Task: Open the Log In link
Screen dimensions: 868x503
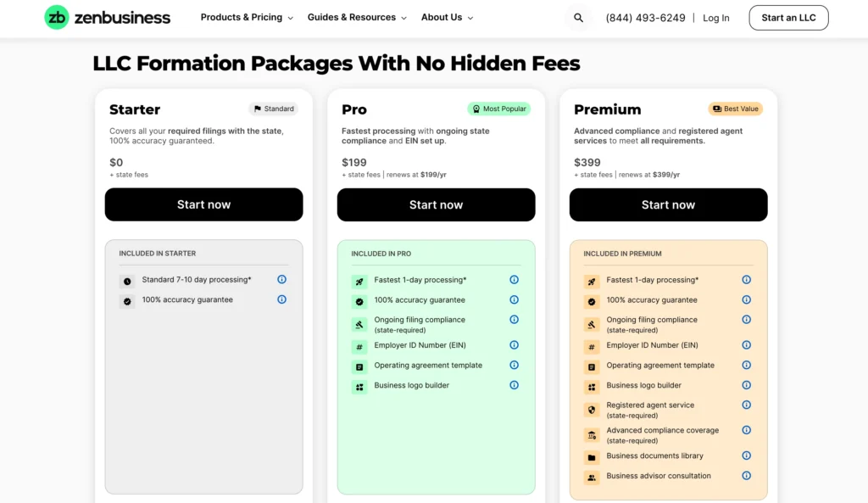Action: [x=715, y=17]
